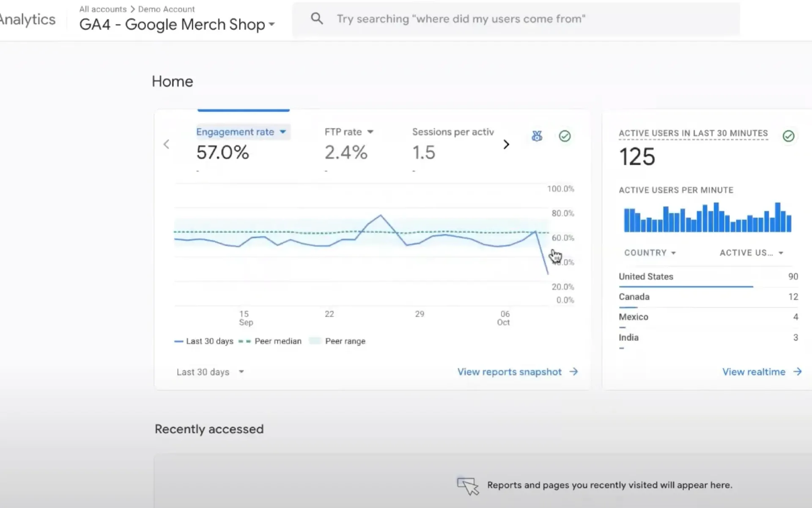Click the right arrow to see more metrics
This screenshot has height=508, width=812.
pyautogui.click(x=506, y=144)
